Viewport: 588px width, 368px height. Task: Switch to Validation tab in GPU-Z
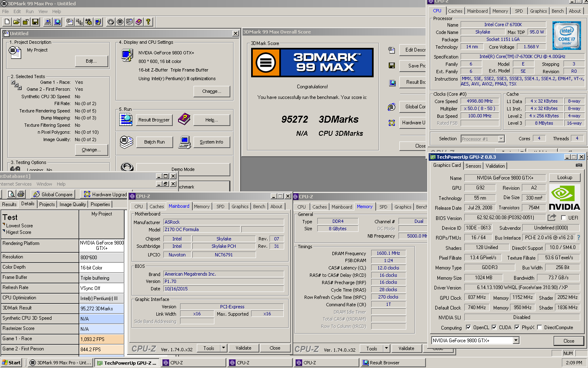tap(495, 166)
